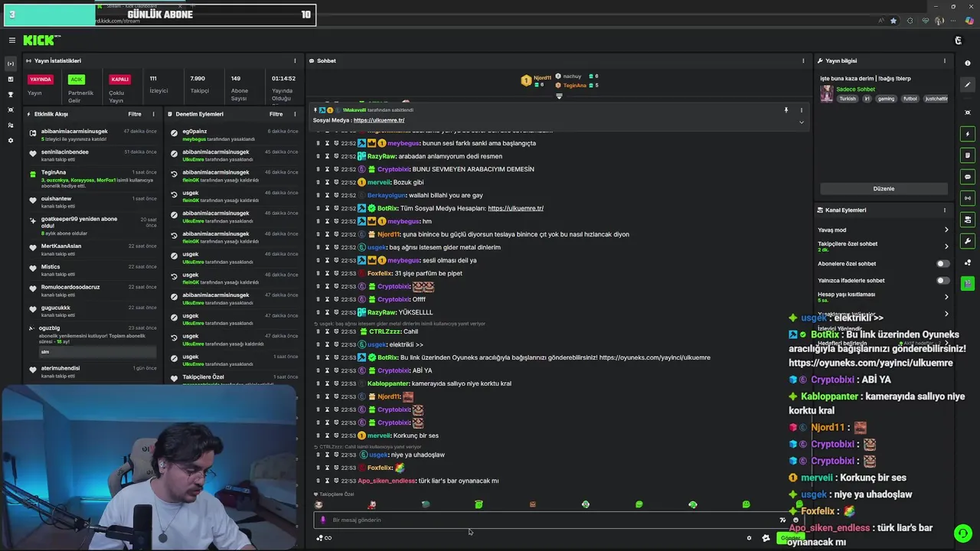Click the KAPALI çoklu yayın badge
980x551 pixels.
coord(119,79)
